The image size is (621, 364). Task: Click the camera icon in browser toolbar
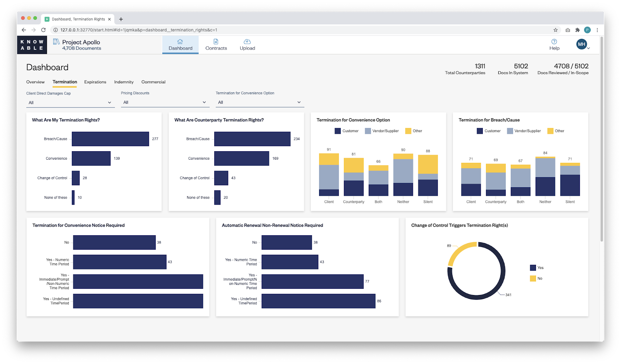568,30
